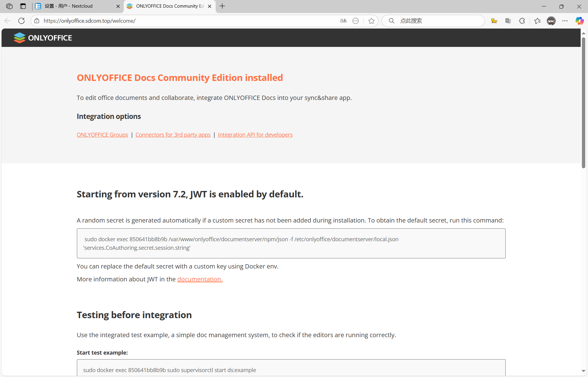Open Integration API for developers link
This screenshot has width=588, height=377.
pyautogui.click(x=255, y=135)
